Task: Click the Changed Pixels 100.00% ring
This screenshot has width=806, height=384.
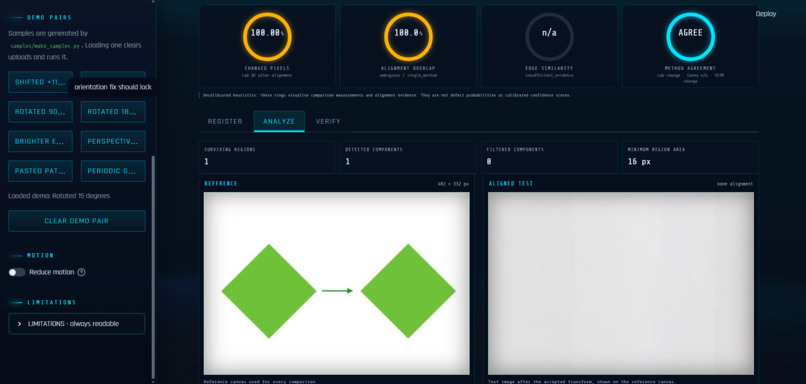Action: 267,36
